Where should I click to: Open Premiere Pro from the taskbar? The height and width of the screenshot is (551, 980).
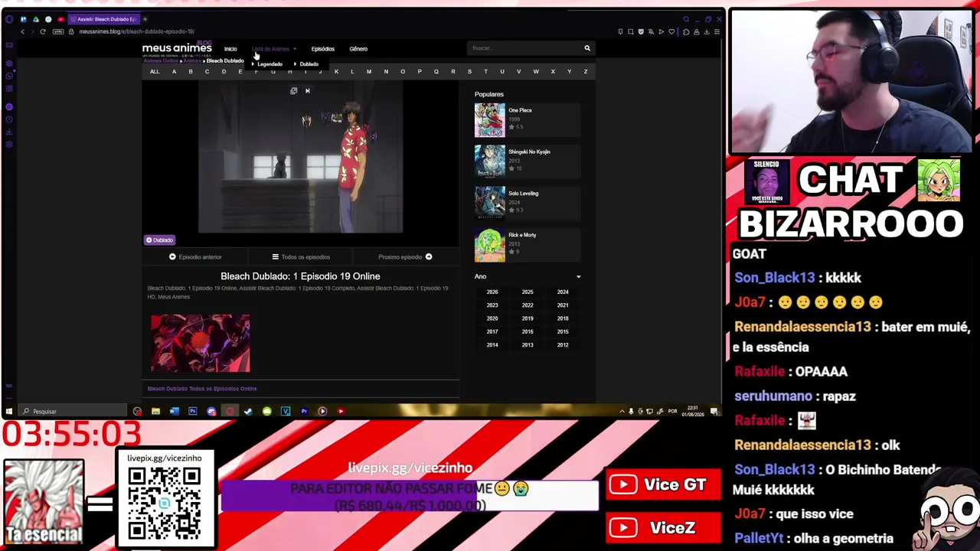[x=304, y=411]
